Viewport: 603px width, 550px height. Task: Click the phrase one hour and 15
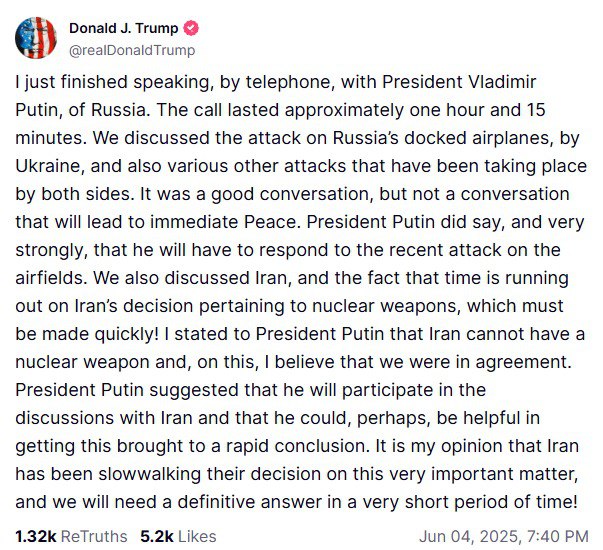pos(478,110)
